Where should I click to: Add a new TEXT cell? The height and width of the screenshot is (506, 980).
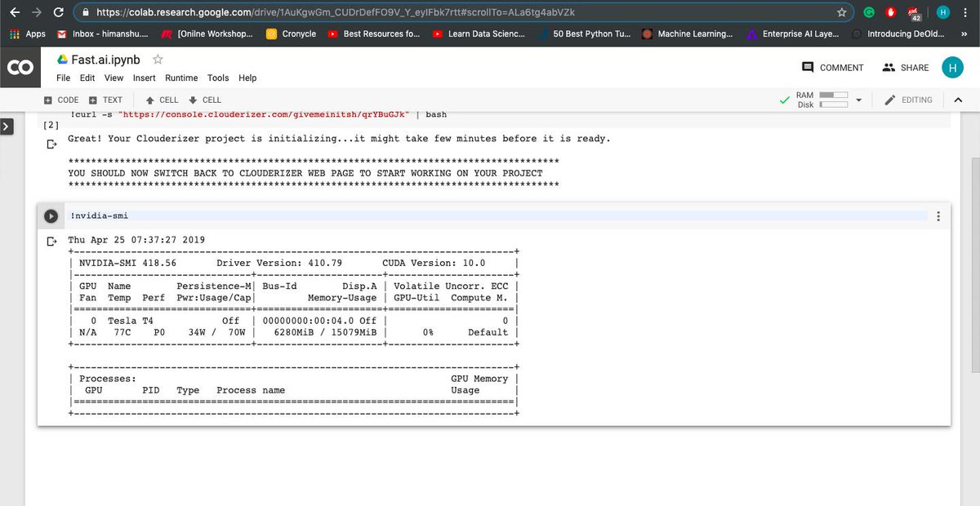coord(105,100)
